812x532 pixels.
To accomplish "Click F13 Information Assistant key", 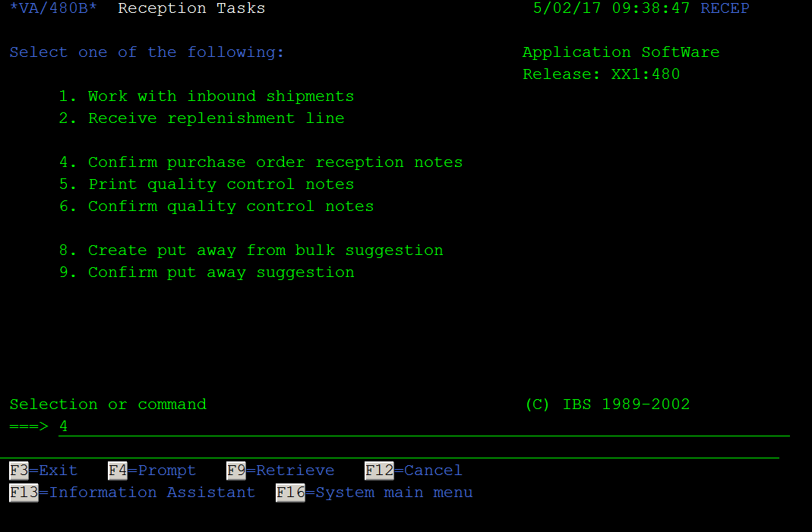I will [x=133, y=492].
